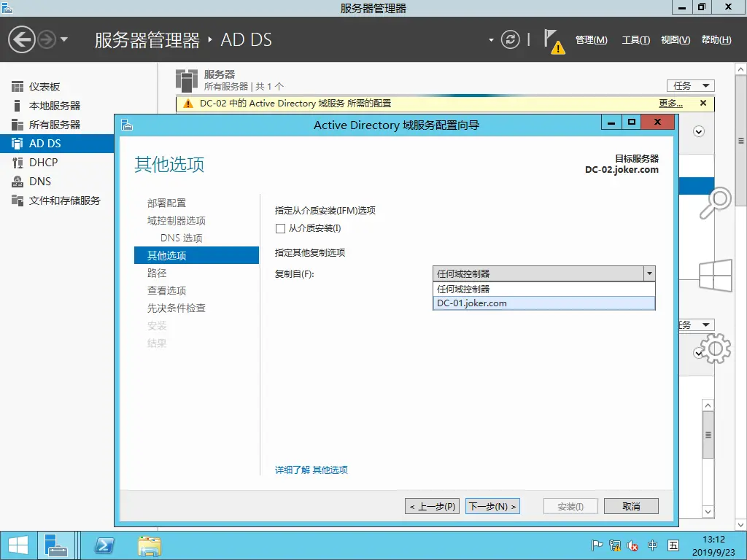
Task: Select 其他选项 wizard step
Action: [196, 255]
